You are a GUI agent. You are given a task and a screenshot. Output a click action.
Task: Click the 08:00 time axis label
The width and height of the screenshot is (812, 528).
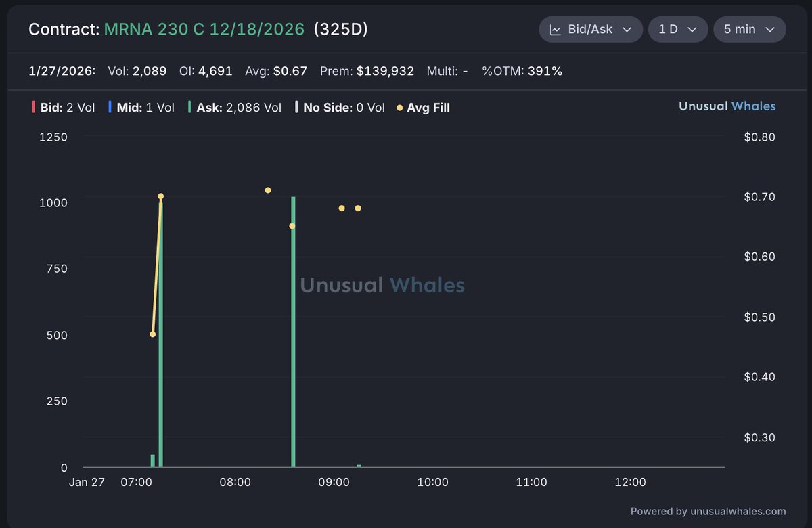pos(235,483)
